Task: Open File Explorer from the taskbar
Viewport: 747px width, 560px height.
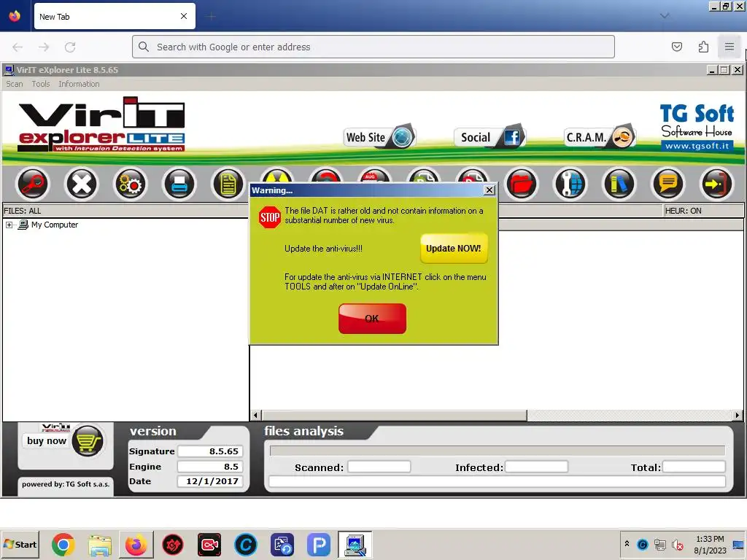Action: tap(99, 545)
